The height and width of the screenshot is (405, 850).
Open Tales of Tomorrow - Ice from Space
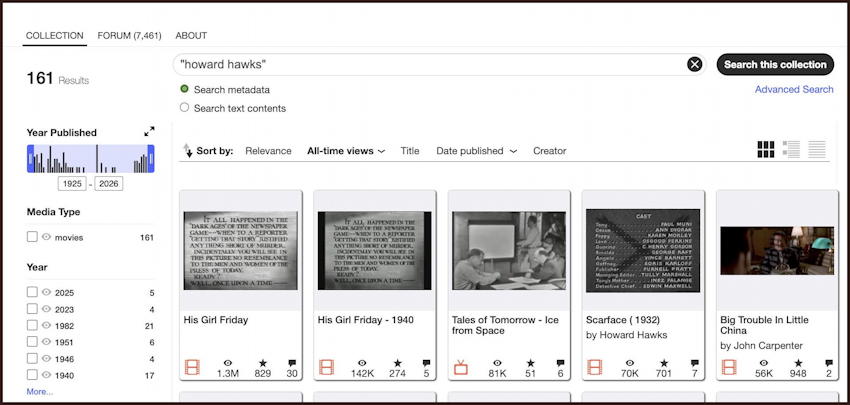point(505,325)
